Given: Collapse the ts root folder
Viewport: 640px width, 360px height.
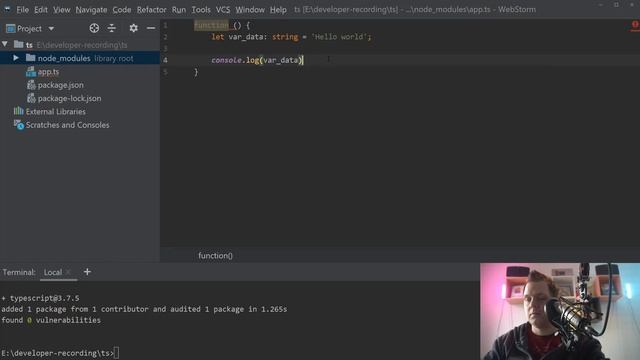Looking at the screenshot, I should click(x=5, y=44).
